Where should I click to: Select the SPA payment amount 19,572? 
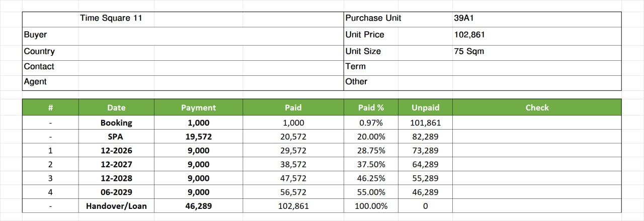198,137
